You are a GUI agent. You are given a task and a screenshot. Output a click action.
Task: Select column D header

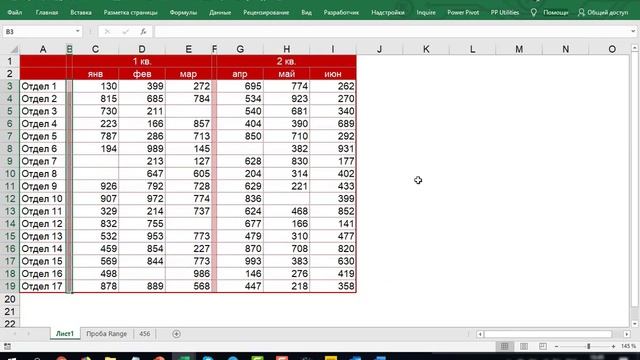pyautogui.click(x=142, y=49)
